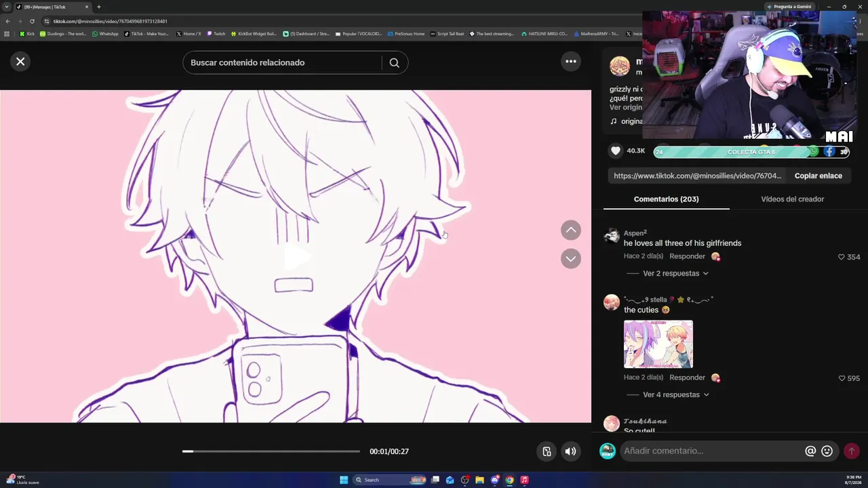Click the 'Buscar contenido relacionado' search field
868x488 pixels.
pyautogui.click(x=281, y=62)
